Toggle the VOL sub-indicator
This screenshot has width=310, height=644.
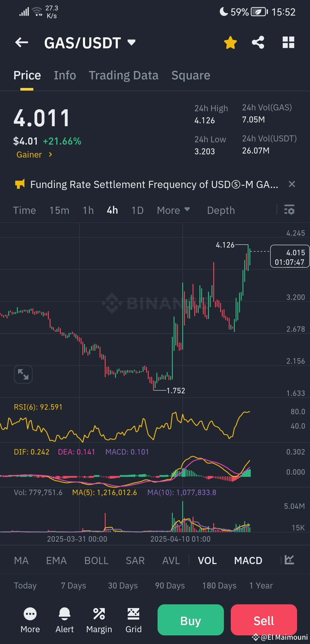207,561
